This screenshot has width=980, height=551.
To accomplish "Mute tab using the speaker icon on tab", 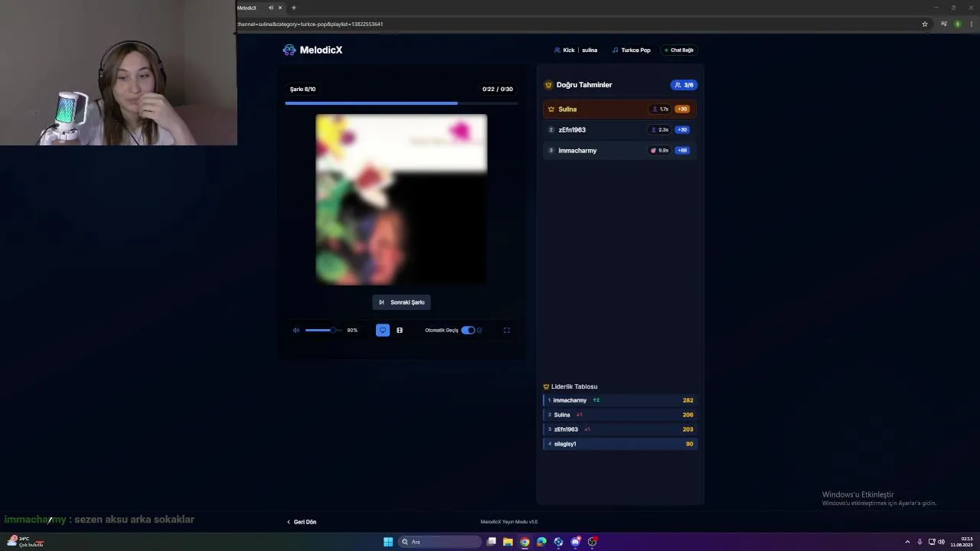I will [271, 8].
